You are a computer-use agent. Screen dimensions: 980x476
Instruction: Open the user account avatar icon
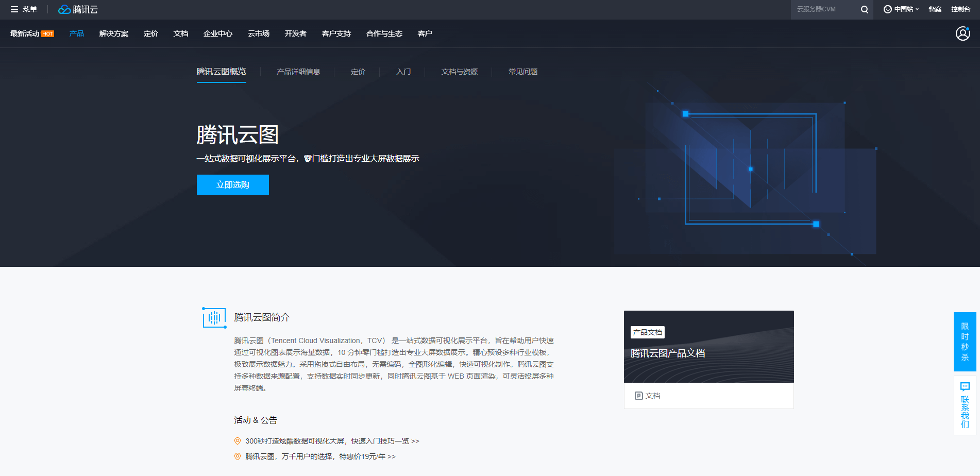pos(963,33)
